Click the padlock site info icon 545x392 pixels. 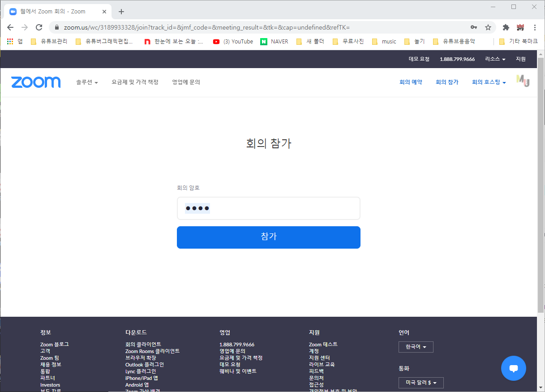(56, 27)
